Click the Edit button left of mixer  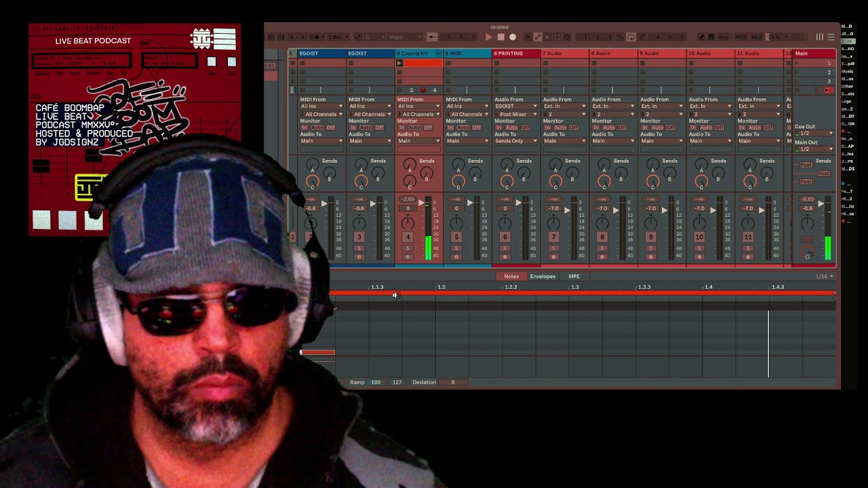tap(270, 66)
